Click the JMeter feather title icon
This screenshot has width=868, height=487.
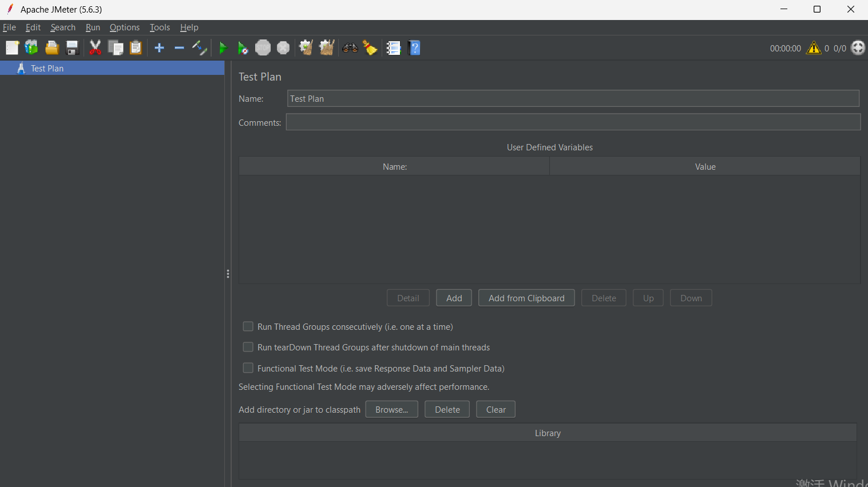[10, 9]
